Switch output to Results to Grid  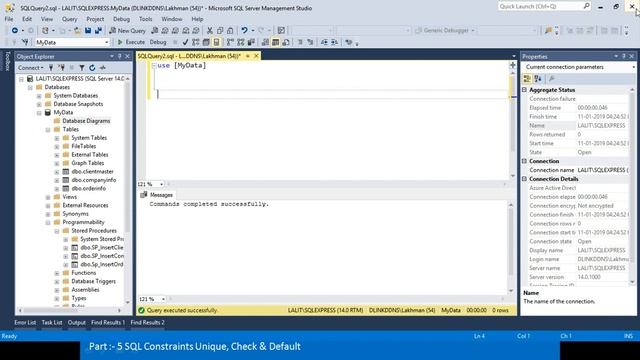click(x=276, y=42)
